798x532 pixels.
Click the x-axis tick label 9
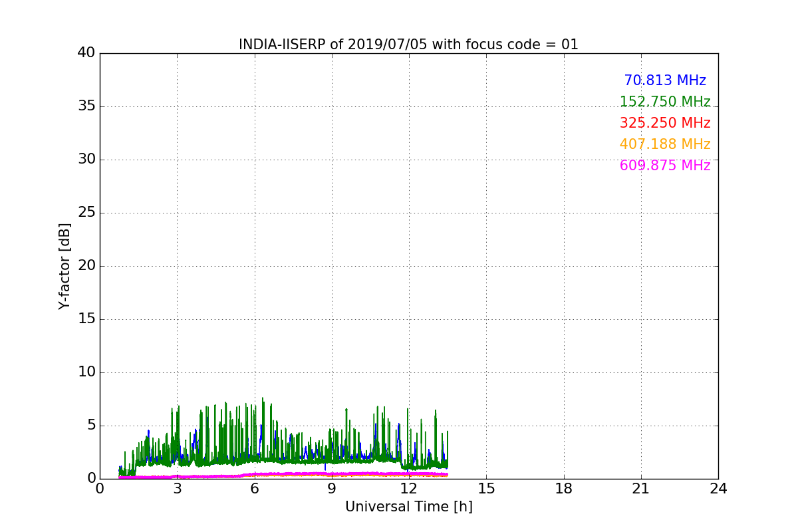tap(332, 489)
